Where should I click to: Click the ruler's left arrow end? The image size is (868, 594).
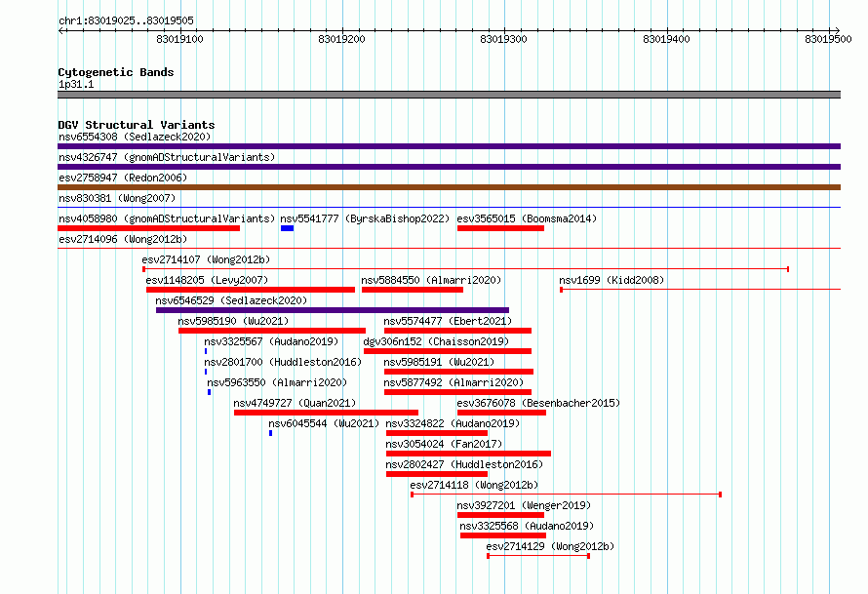click(x=60, y=31)
